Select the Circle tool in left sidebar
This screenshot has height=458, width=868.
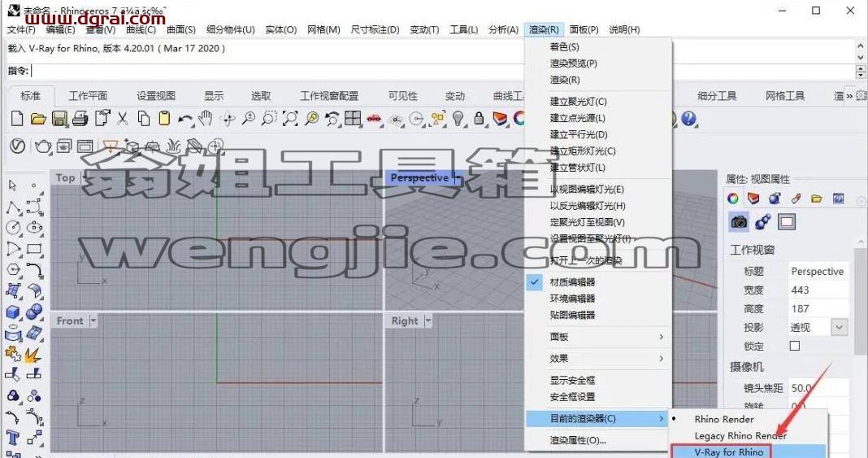coord(13,228)
